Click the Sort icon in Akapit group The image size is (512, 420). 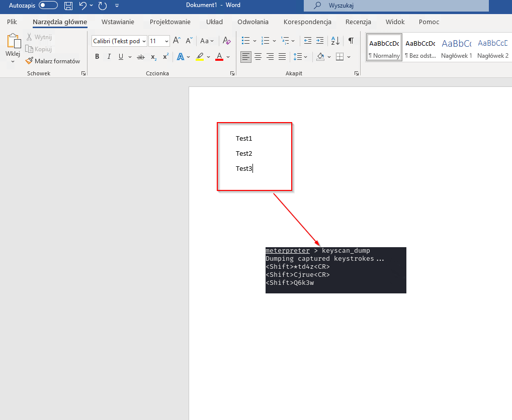[335, 41]
